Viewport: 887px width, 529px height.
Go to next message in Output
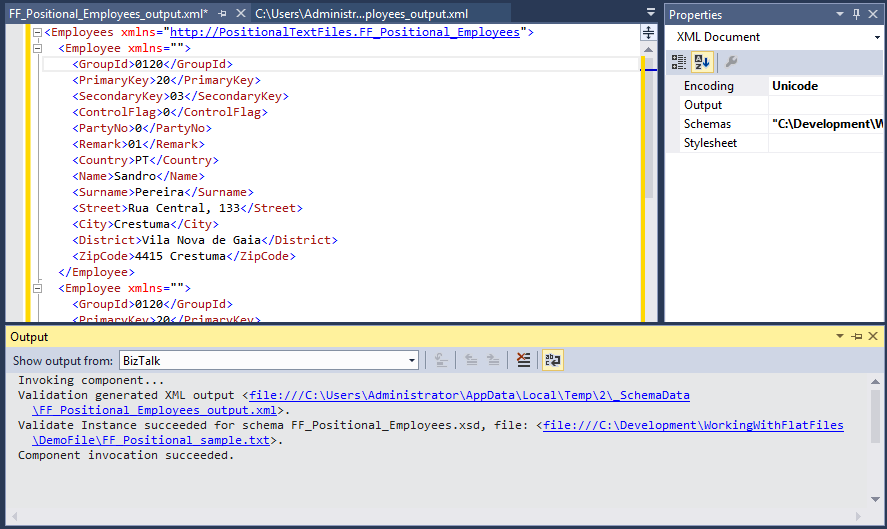493,360
